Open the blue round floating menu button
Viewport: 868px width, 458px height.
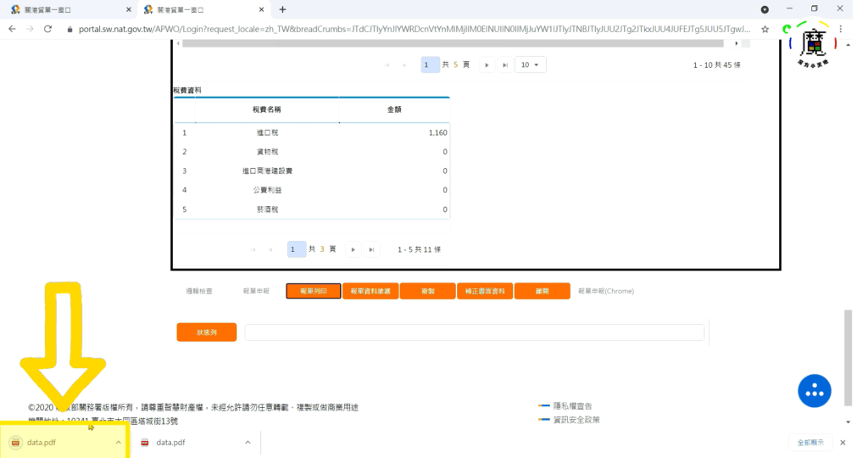[815, 391]
